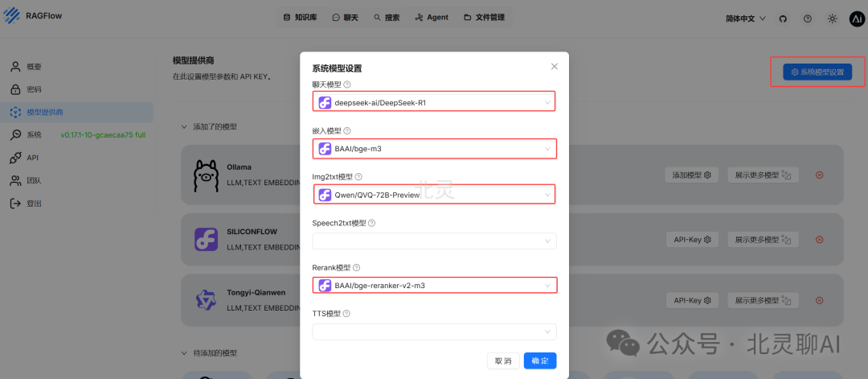Image resolution: width=868 pixels, height=379 pixels.
Task: Click the 取消 button
Action: pyautogui.click(x=503, y=360)
